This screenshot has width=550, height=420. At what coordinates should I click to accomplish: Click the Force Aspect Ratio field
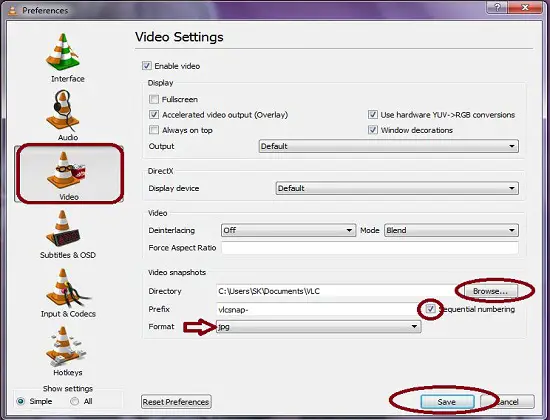coord(370,248)
